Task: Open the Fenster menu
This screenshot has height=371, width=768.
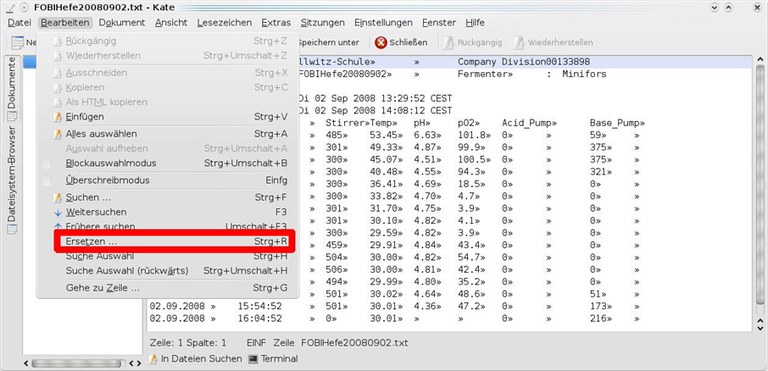Action: coord(439,23)
